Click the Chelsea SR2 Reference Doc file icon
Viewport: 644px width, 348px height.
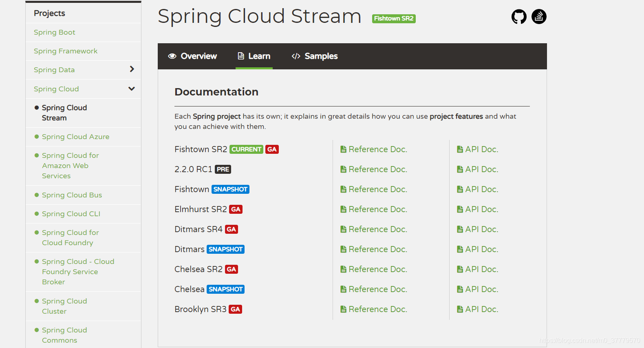pyautogui.click(x=343, y=269)
